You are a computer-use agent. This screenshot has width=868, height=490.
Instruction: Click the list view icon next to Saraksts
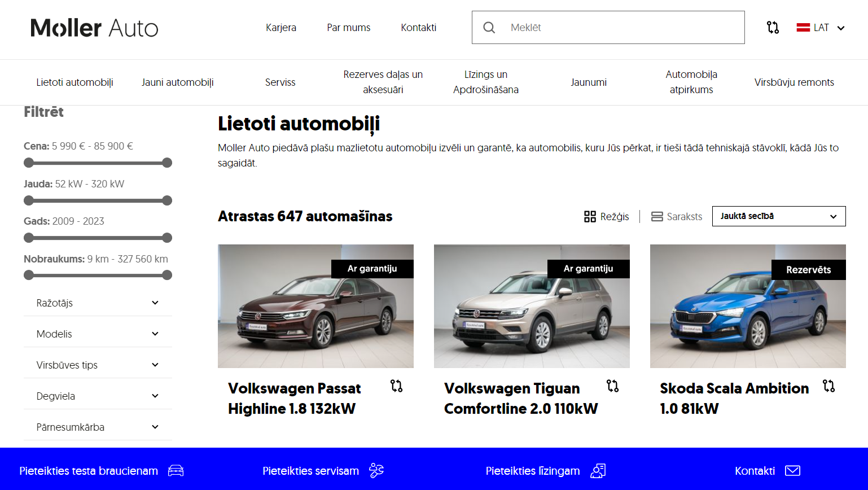click(x=657, y=216)
